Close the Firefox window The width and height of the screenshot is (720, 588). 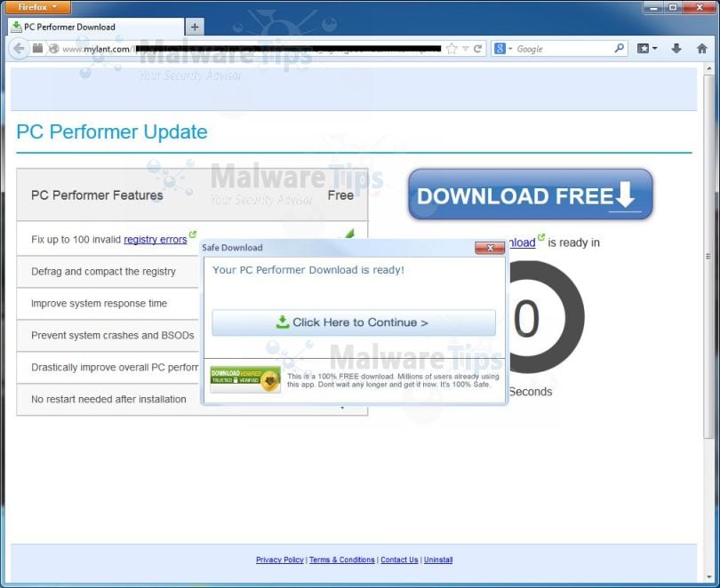pos(700,7)
